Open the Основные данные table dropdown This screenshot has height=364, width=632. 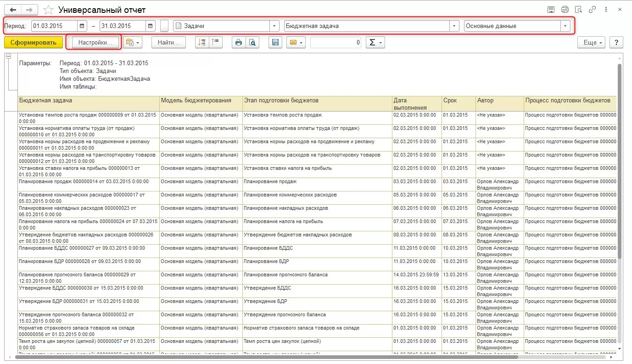coord(565,26)
